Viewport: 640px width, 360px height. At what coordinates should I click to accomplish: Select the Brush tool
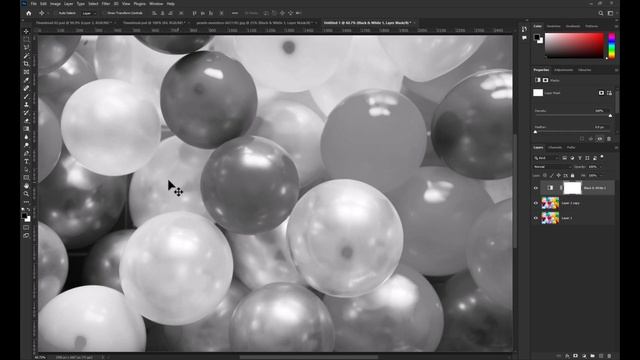[27, 97]
